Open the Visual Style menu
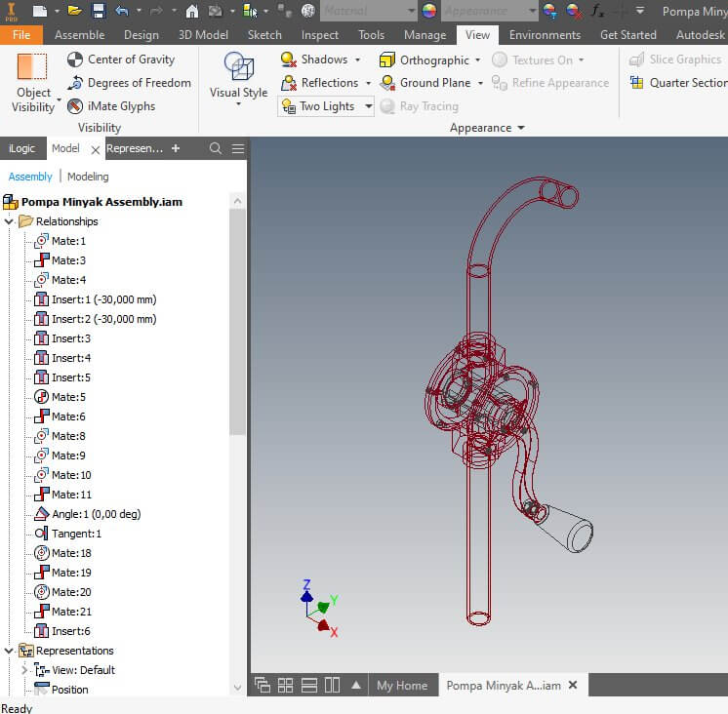Screen dimensions: 728x714 click(x=239, y=79)
